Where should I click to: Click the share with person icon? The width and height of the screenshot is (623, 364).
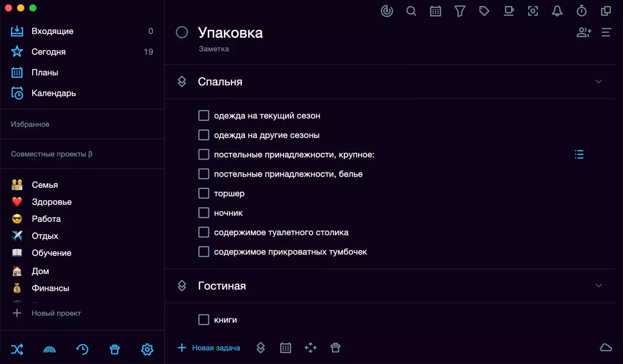pyautogui.click(x=584, y=32)
